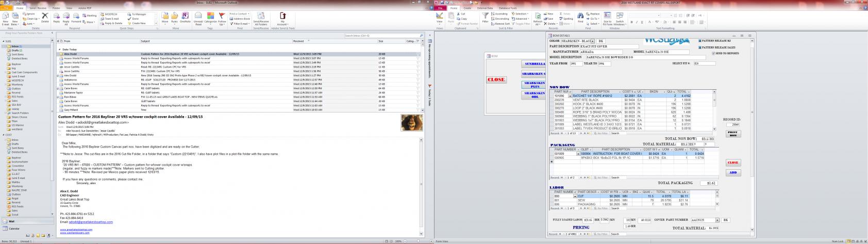The image size is (868, 244).
Task: Click the PRINT BOM button
Action: (x=732, y=133)
